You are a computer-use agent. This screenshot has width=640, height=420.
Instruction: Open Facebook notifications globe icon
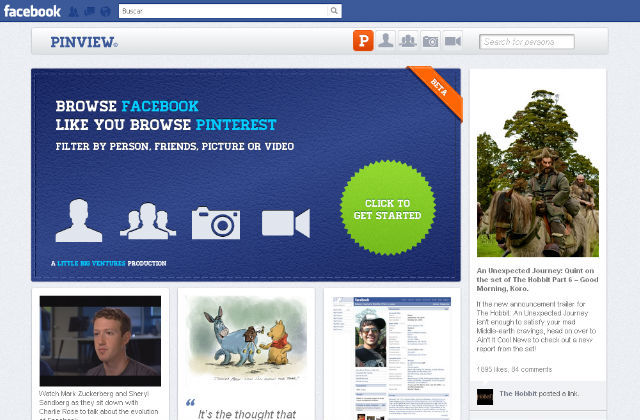tap(106, 11)
